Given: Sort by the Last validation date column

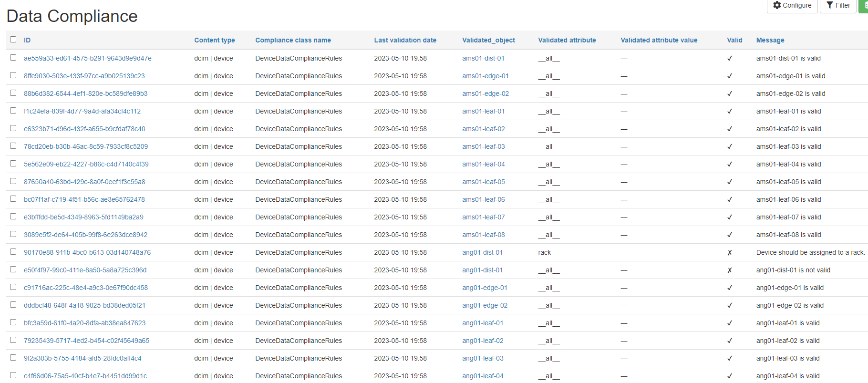Looking at the screenshot, I should [405, 41].
